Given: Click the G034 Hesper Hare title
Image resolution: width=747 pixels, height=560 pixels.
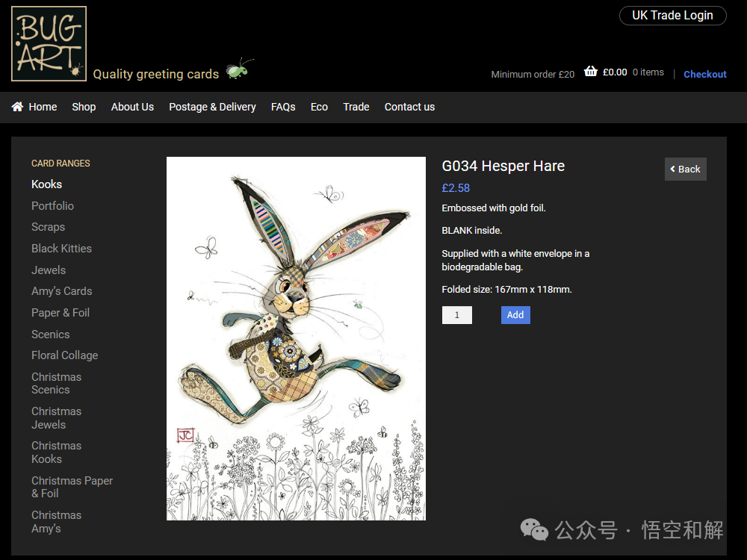Looking at the screenshot, I should pyautogui.click(x=503, y=166).
